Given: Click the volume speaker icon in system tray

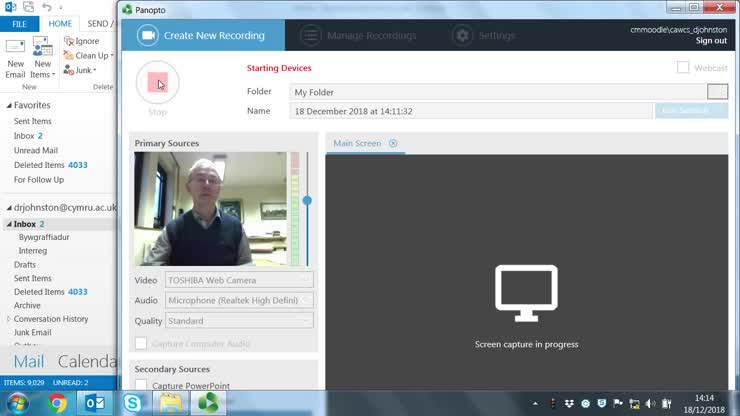Looking at the screenshot, I should click(651, 404).
